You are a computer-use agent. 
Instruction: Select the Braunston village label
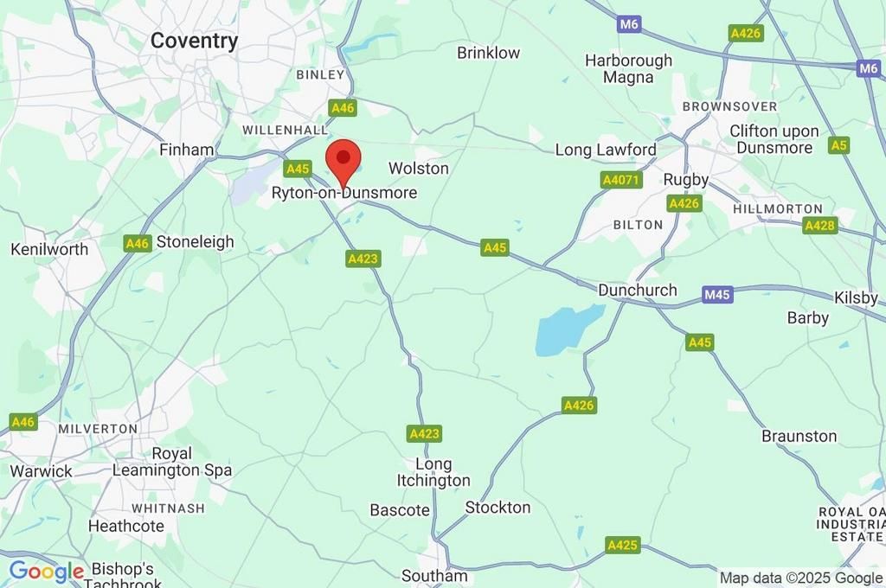pyautogui.click(x=799, y=436)
